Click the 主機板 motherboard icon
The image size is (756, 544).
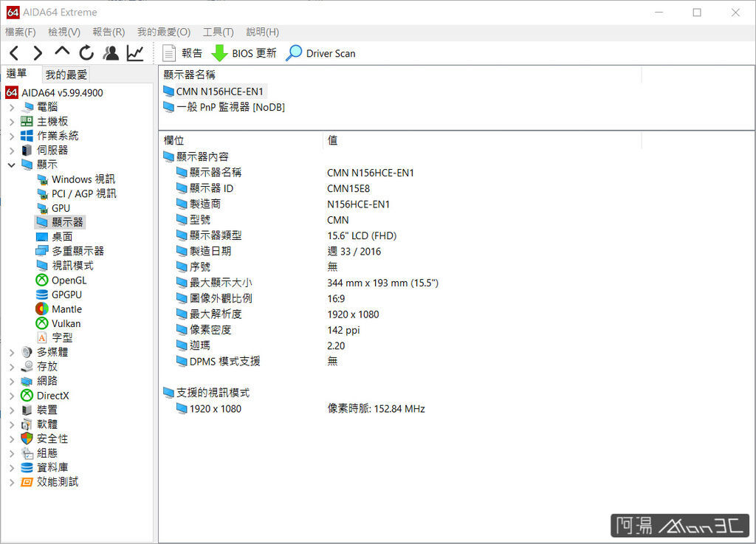(27, 122)
